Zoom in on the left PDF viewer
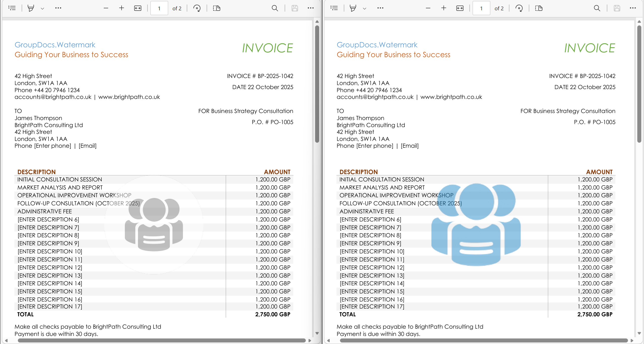 click(122, 8)
